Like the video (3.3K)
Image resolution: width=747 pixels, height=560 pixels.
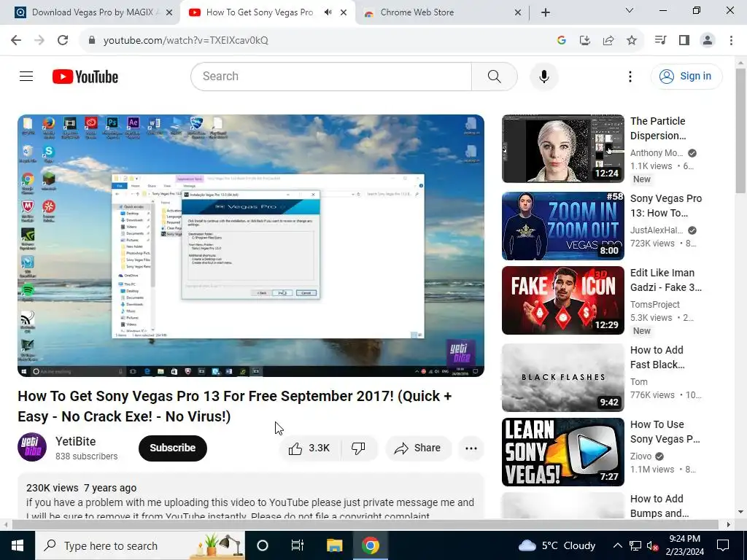309,448
